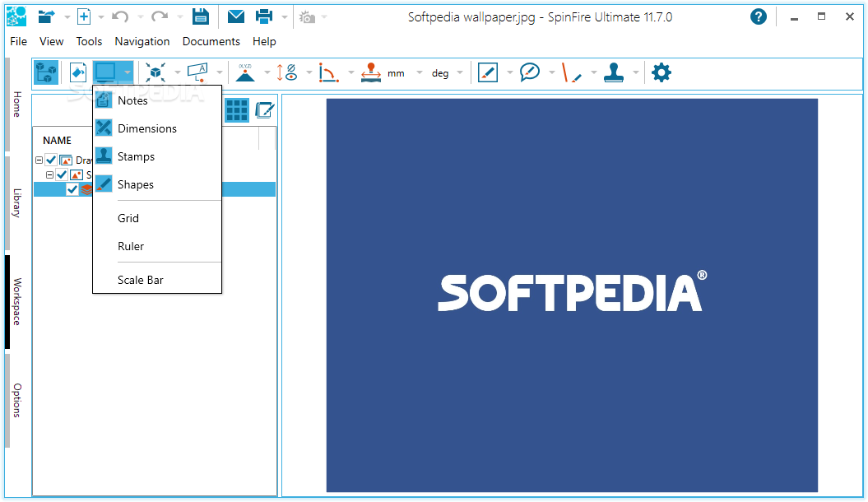Viewport: 868px width, 502px height.
Task: Open settings with the gear icon
Action: click(661, 72)
